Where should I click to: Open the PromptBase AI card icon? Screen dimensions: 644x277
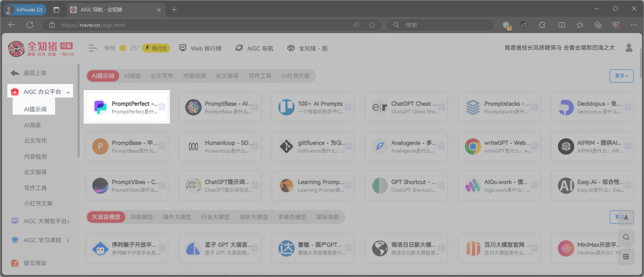point(193,107)
